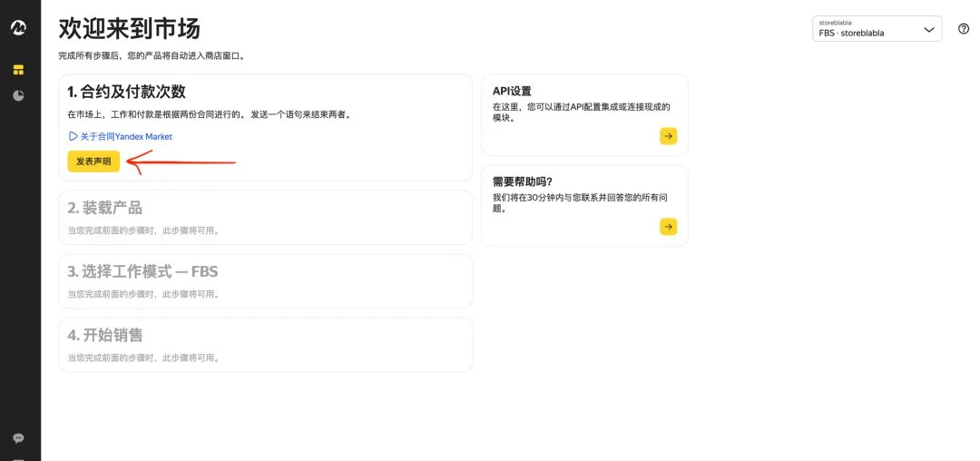Open the chat bubble icon in sidebar
Screen dimensions: 980x461
[x=18, y=438]
